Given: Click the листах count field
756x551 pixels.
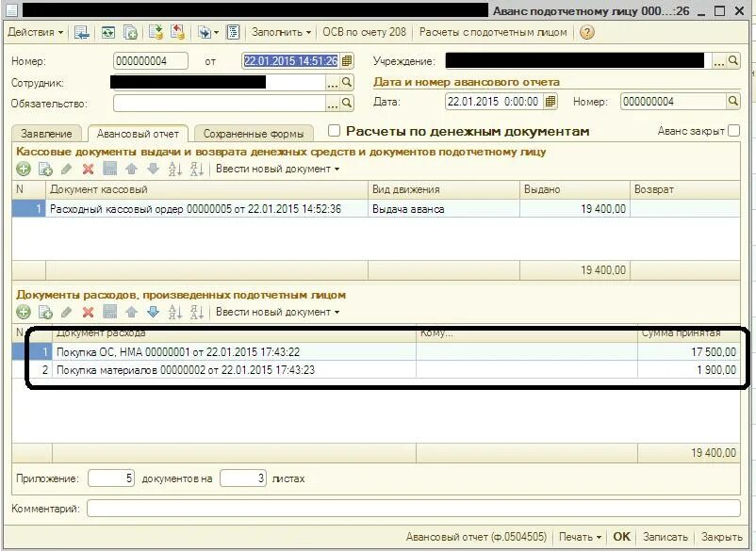Looking at the screenshot, I should tap(242, 478).
